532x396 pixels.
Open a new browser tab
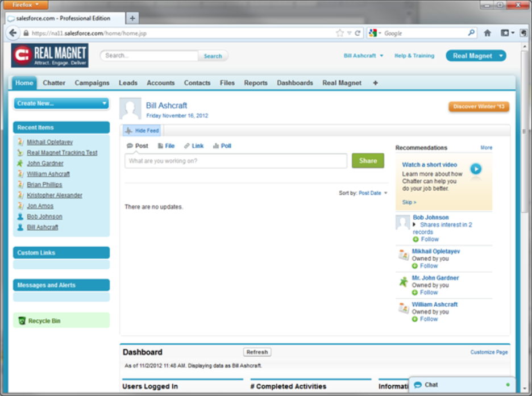tap(132, 18)
